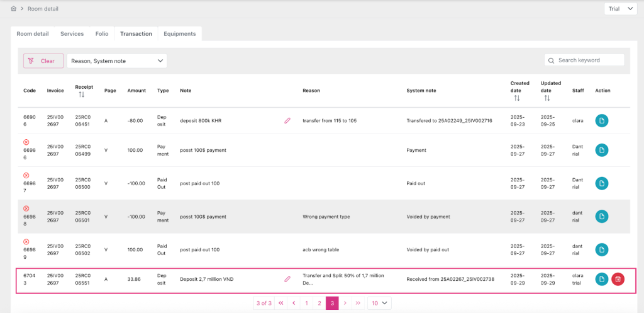644x313 pixels.
Task: Open document for deposit 800k KHR row
Action: pyautogui.click(x=602, y=120)
